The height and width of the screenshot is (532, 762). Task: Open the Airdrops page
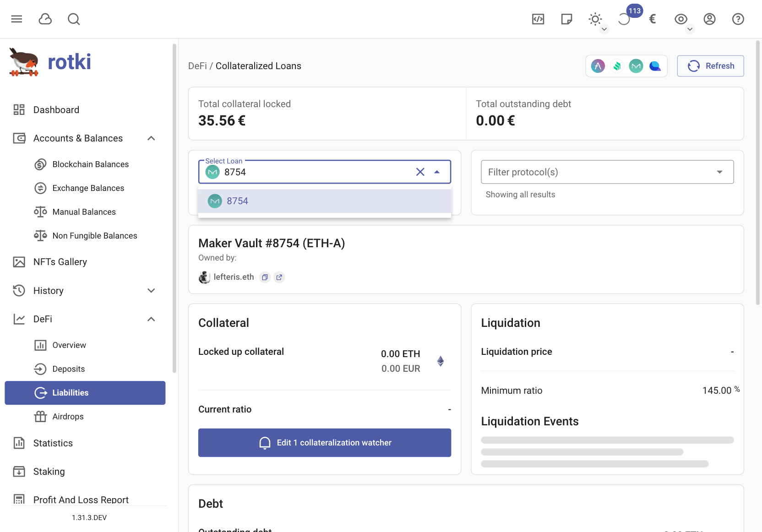pos(85,417)
